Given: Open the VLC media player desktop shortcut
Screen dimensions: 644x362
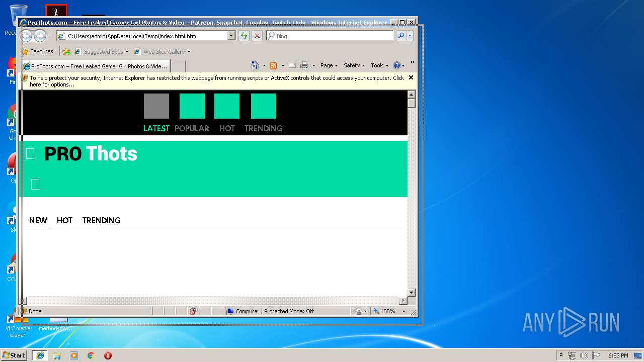Looking at the screenshot, I should 18,324.
